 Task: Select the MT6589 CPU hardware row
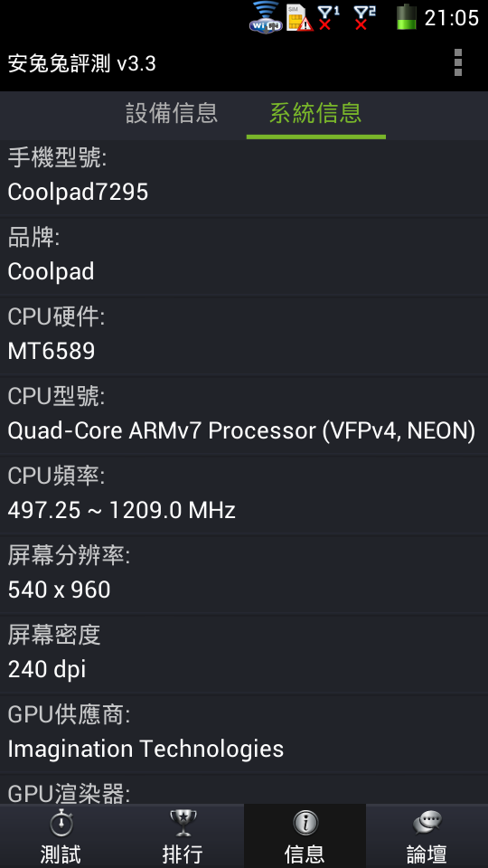point(244,335)
